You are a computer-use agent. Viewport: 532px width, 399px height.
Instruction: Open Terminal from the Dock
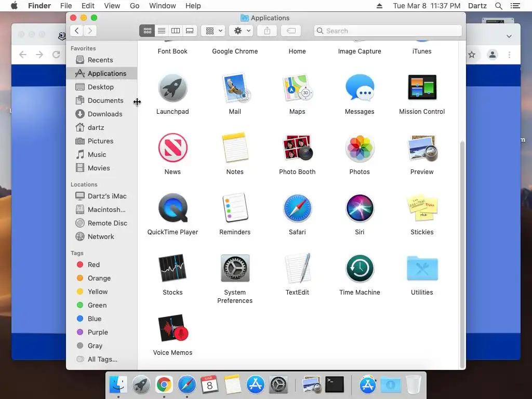(334, 384)
